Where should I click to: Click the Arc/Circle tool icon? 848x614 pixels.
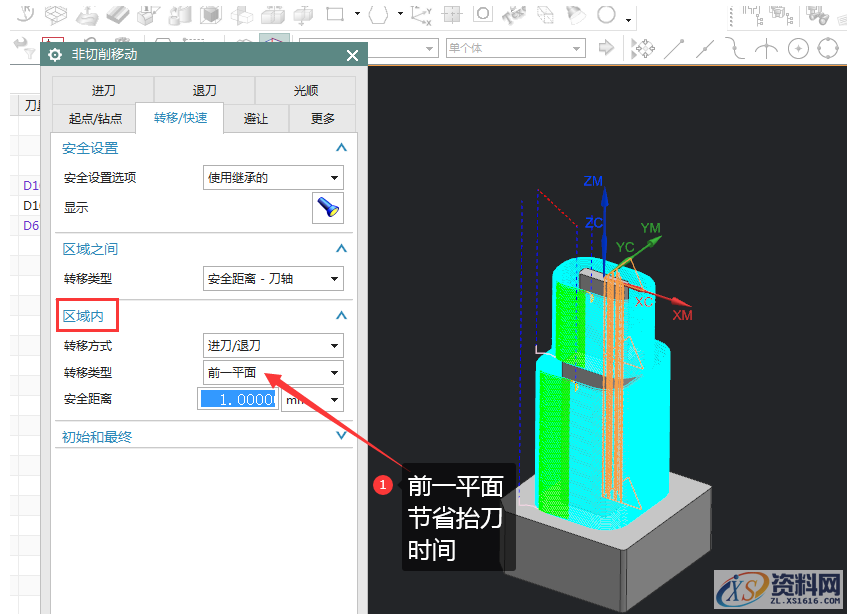click(766, 45)
